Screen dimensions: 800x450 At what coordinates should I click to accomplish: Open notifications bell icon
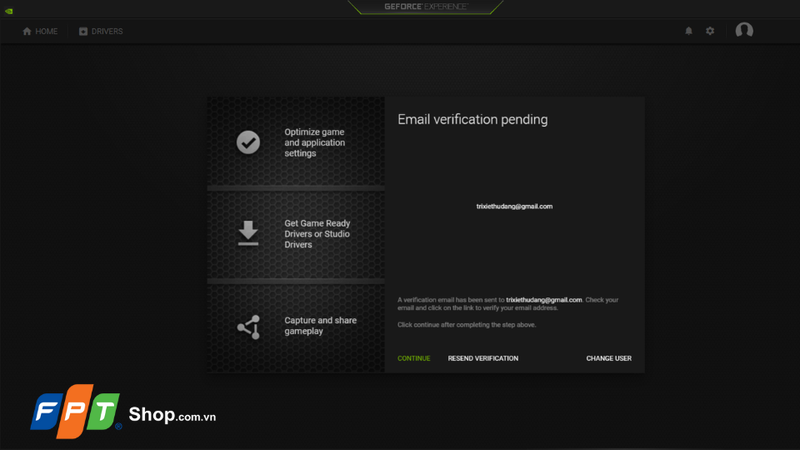click(x=688, y=31)
